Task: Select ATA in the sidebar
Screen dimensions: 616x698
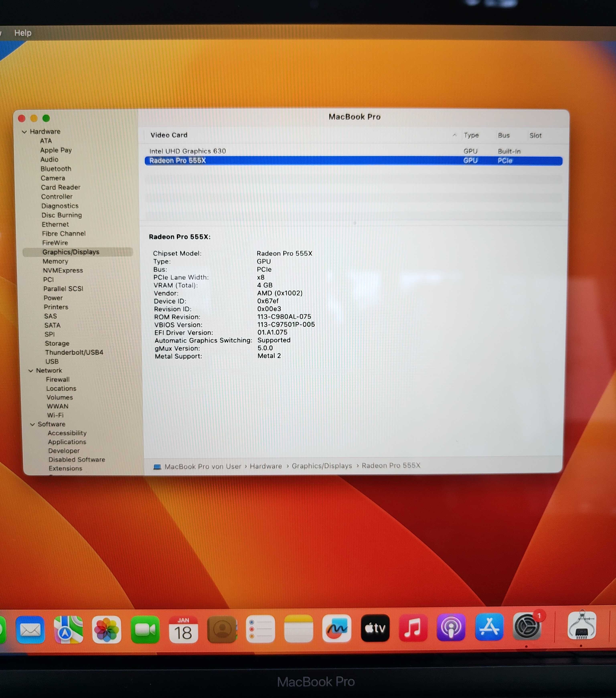Action: pyautogui.click(x=46, y=141)
